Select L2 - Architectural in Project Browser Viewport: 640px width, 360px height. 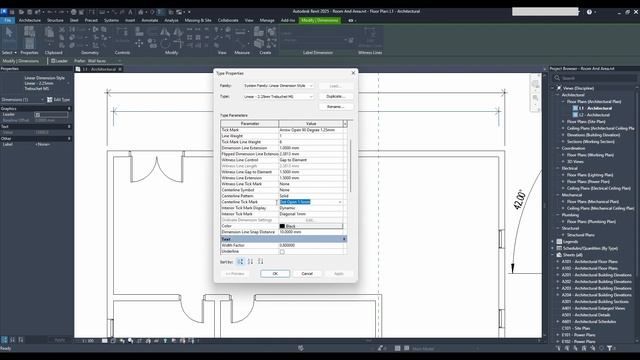pyautogui.click(x=594, y=115)
